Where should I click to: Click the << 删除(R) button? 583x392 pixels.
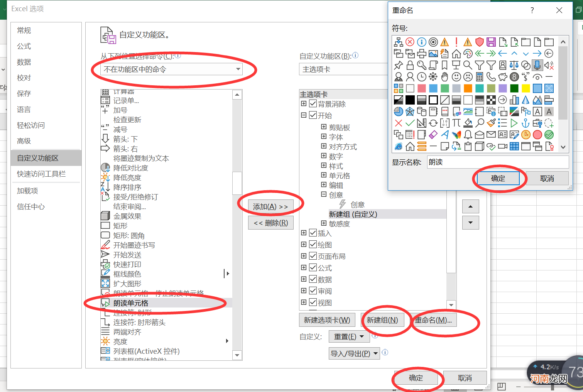coord(270,223)
